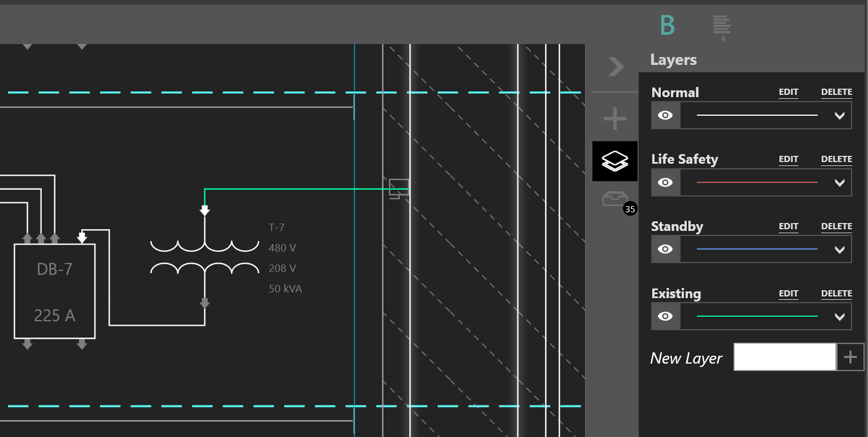
Task: Click the 225 A rating in DB-7
Action: 55,315
